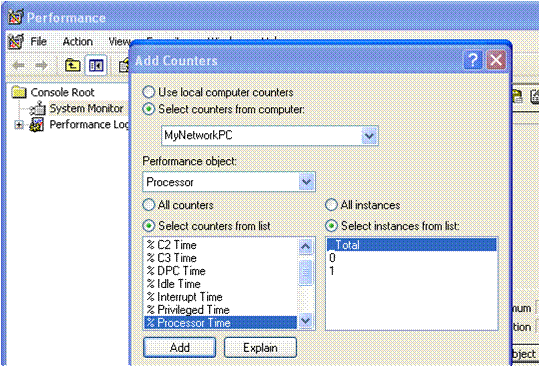
Task: Click the Explain button
Action: 260,347
